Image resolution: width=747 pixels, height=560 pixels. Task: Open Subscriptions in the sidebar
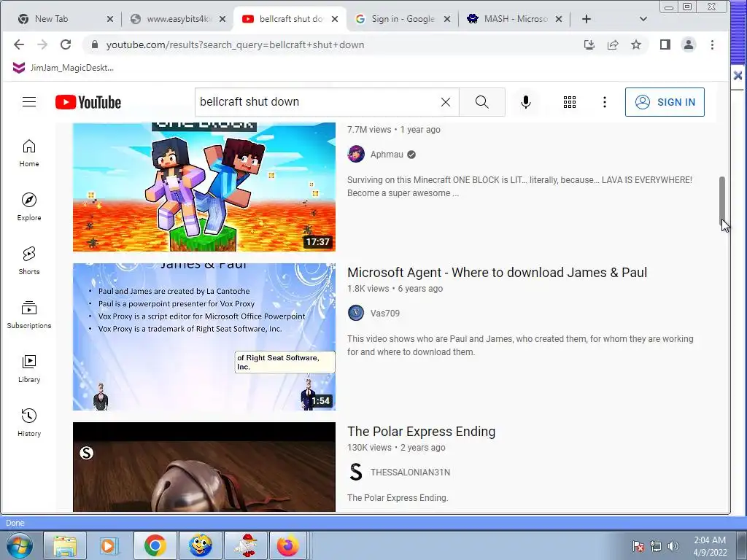(x=29, y=315)
